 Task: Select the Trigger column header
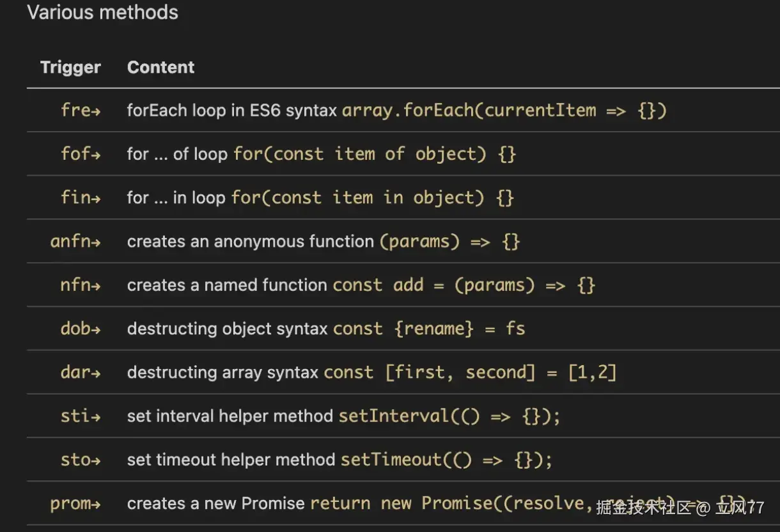point(70,67)
